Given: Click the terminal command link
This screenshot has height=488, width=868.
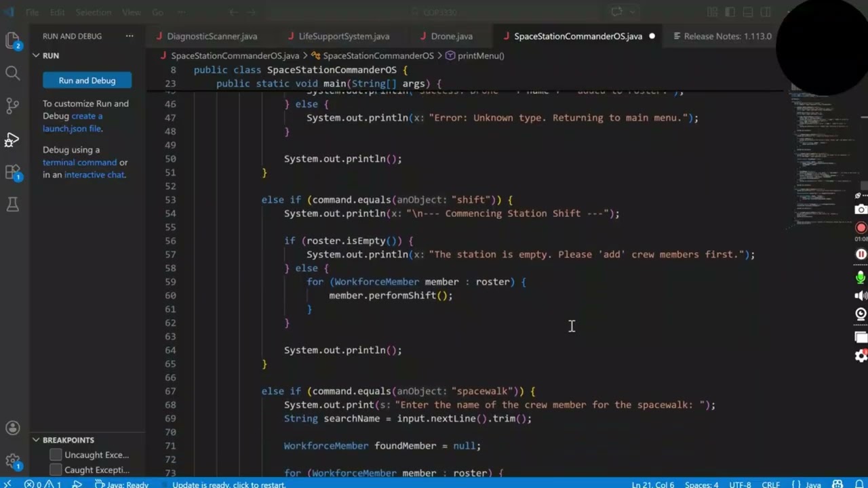Looking at the screenshot, I should (79, 162).
